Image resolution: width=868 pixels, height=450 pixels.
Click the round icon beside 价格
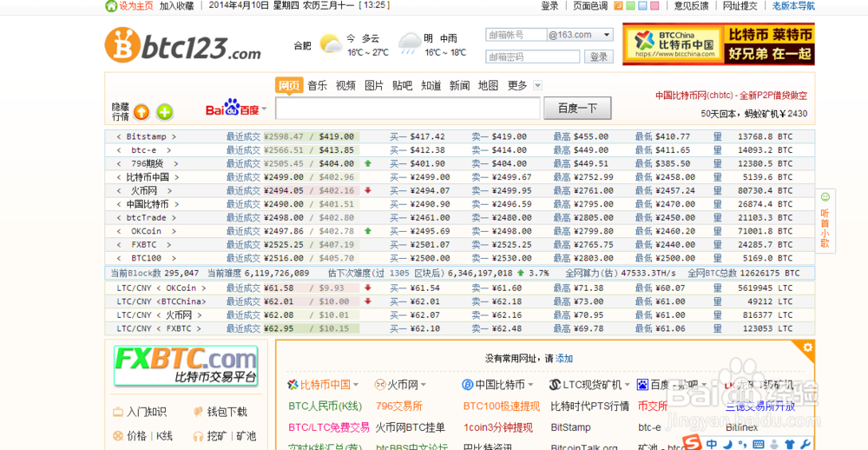tap(117, 436)
